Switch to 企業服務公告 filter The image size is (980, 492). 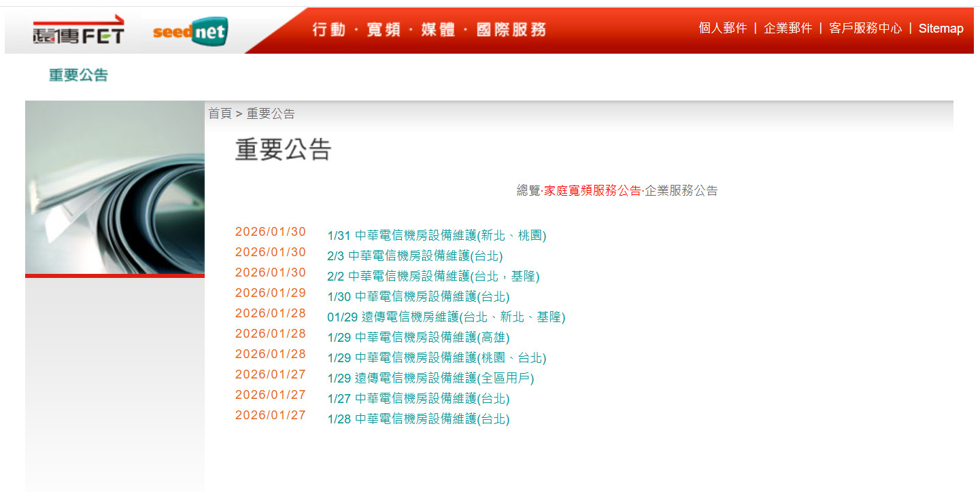(681, 190)
